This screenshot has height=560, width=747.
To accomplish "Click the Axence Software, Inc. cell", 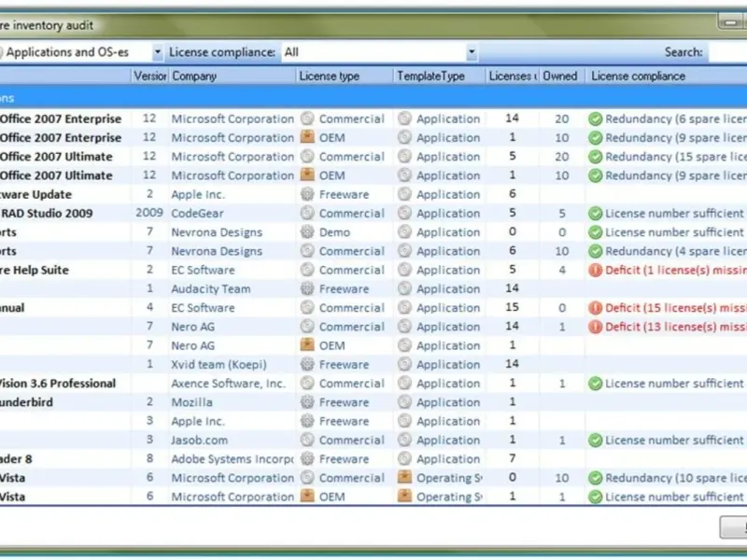I will click(228, 384).
